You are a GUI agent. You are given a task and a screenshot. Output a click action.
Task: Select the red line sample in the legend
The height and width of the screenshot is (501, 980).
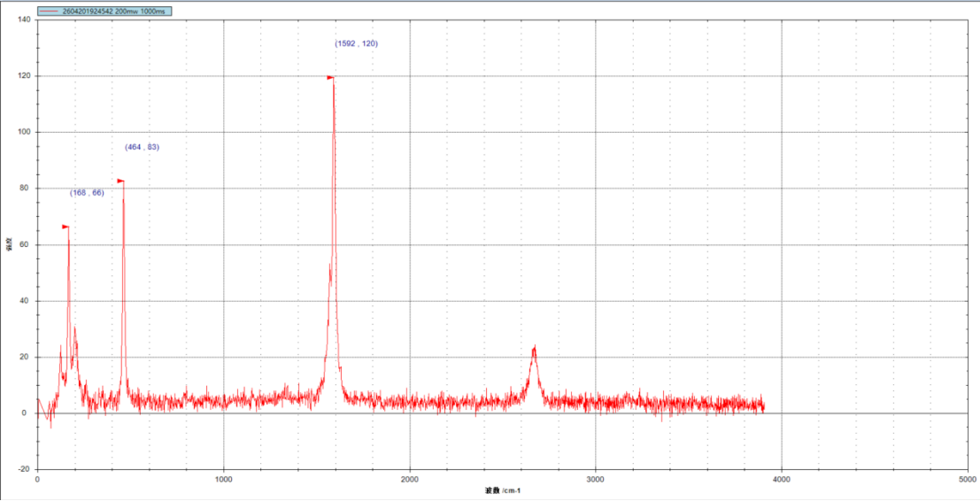coord(50,12)
